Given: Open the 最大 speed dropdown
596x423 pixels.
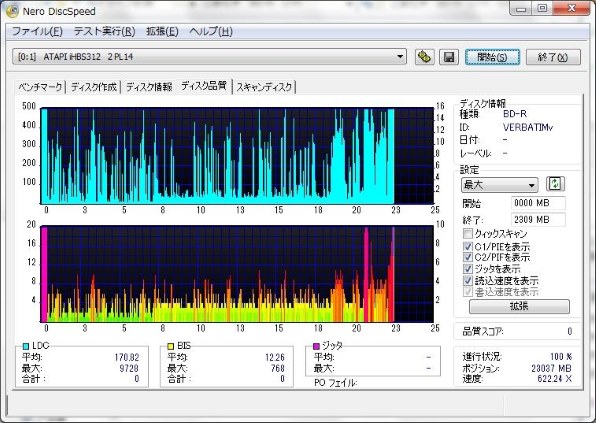Looking at the screenshot, I should (x=499, y=185).
